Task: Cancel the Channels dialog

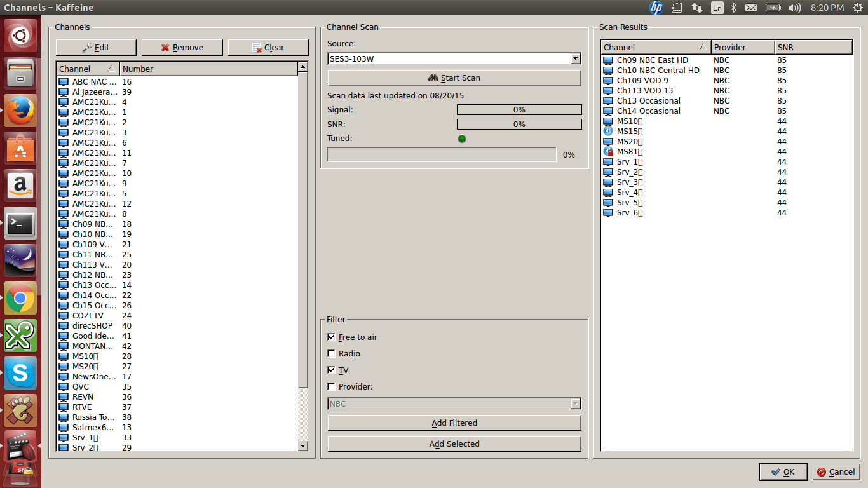Action: (x=836, y=471)
